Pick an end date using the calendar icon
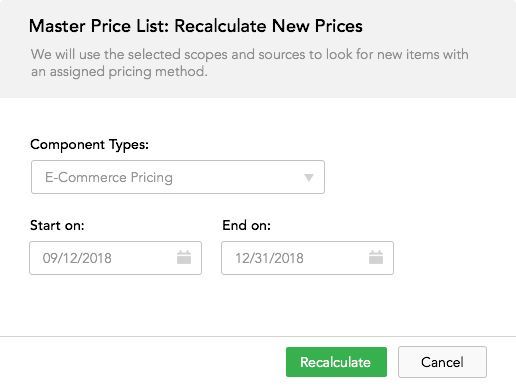Image resolution: width=516 pixels, height=389 pixels. 376,257
